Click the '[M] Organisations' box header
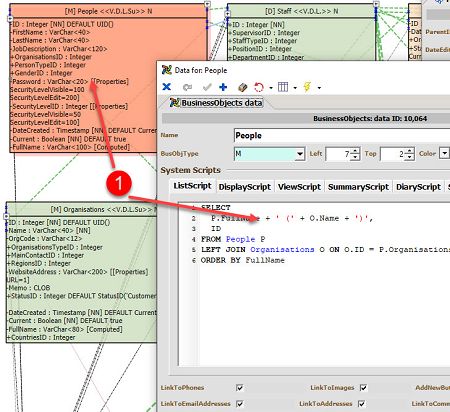Image resolution: width=450 pixels, height=412 pixels. click(x=82, y=210)
